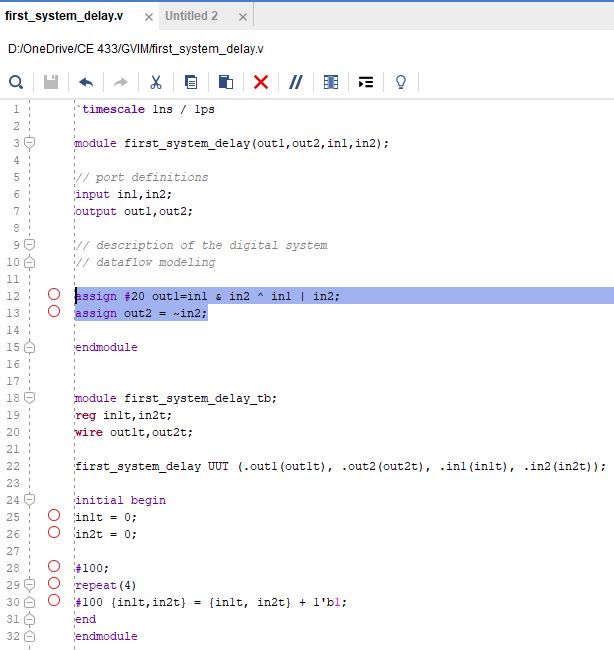Toggle breakpoint on line 13
Viewport: 614px width, 650px height.
54,311
